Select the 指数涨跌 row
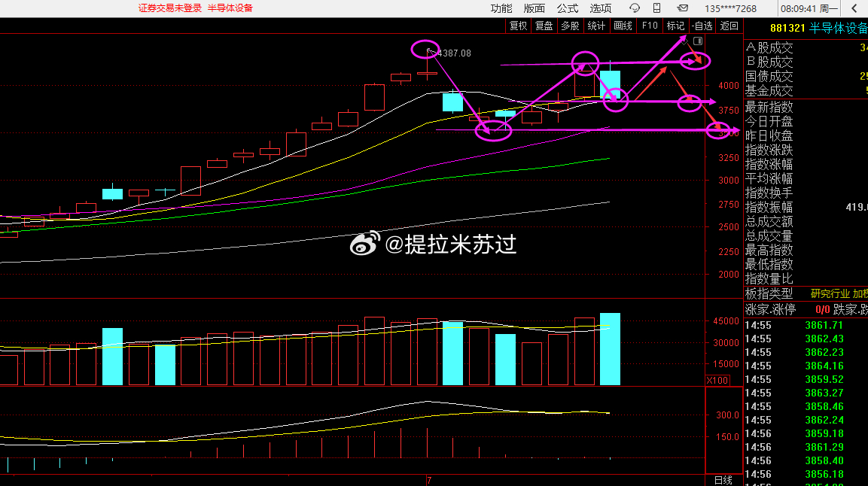868x486 pixels. (x=806, y=150)
